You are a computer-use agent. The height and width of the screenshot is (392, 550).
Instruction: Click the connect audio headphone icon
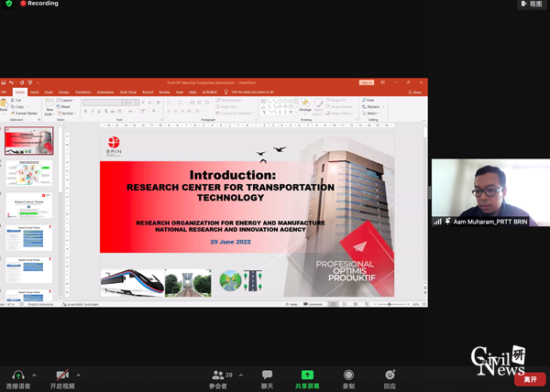coord(17,376)
